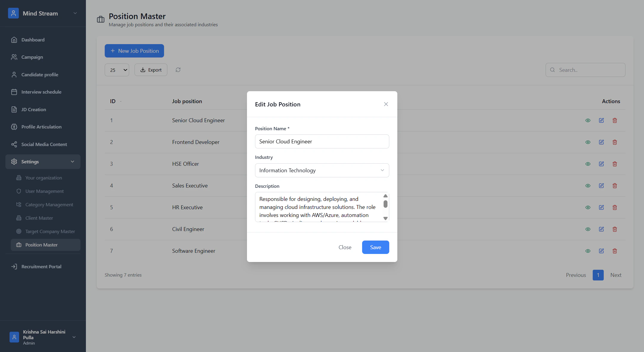The width and height of the screenshot is (644, 352).
Task: Open the Industry dropdown in the dialog
Action: tap(322, 170)
